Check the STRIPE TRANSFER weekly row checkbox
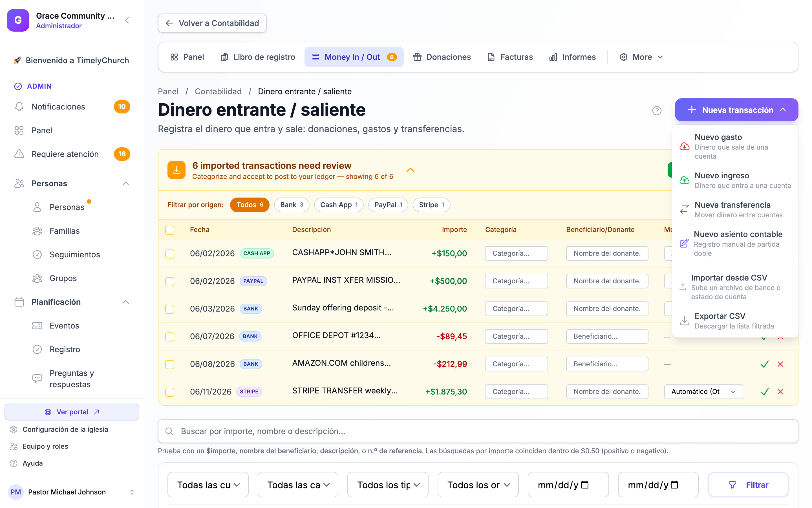Screen dimensions: 812x508 [170, 392]
